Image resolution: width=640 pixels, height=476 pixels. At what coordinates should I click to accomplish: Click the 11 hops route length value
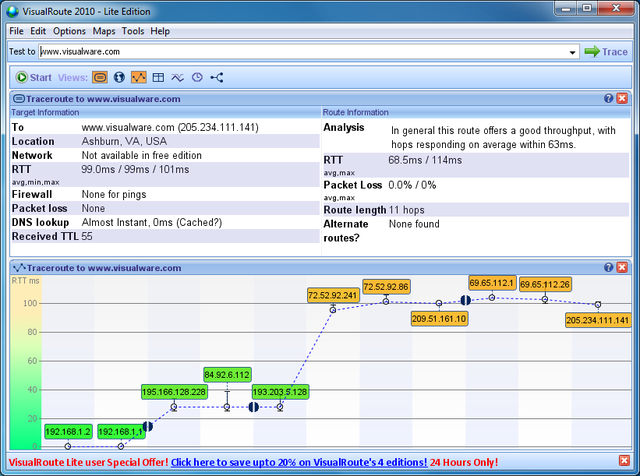pos(407,210)
